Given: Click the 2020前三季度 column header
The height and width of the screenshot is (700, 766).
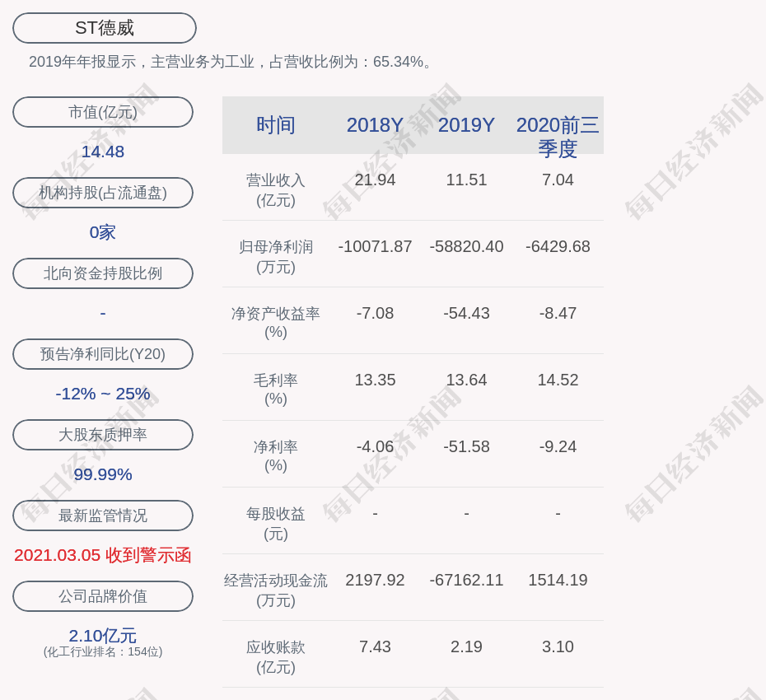Looking at the screenshot, I should coord(558,137).
